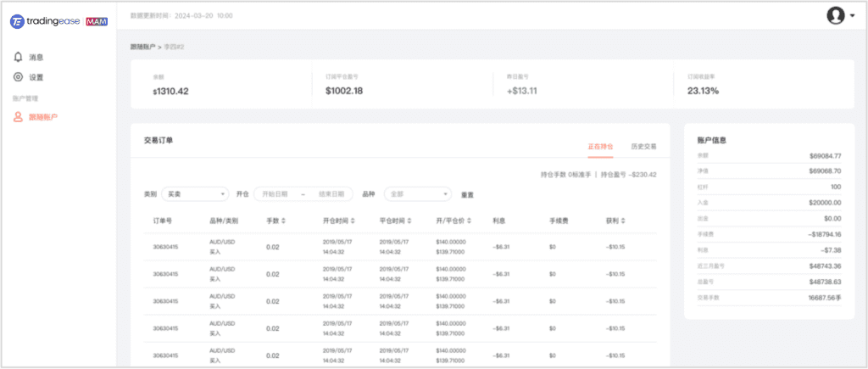Click the tradingease logo icon

pyautogui.click(x=16, y=20)
